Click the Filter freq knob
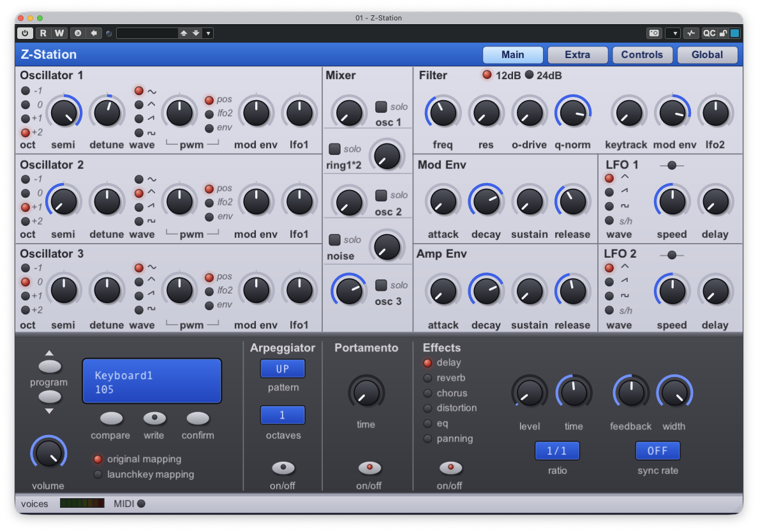This screenshot has height=532, width=758. [442, 112]
